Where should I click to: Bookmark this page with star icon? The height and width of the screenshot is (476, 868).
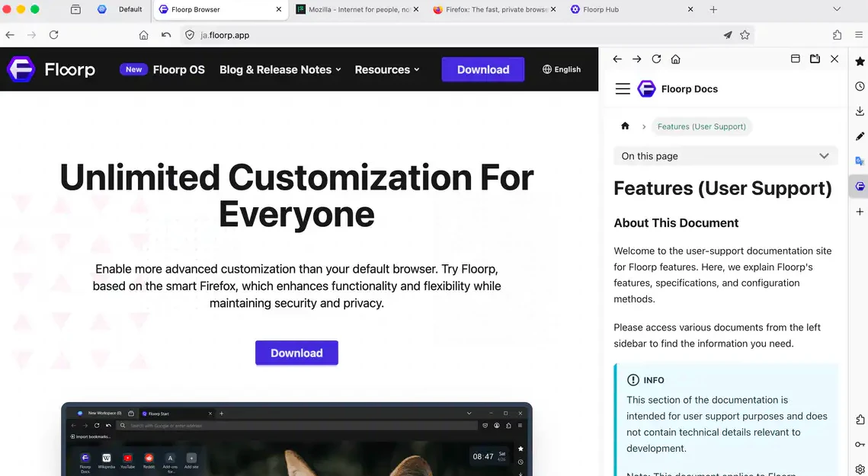click(x=745, y=35)
